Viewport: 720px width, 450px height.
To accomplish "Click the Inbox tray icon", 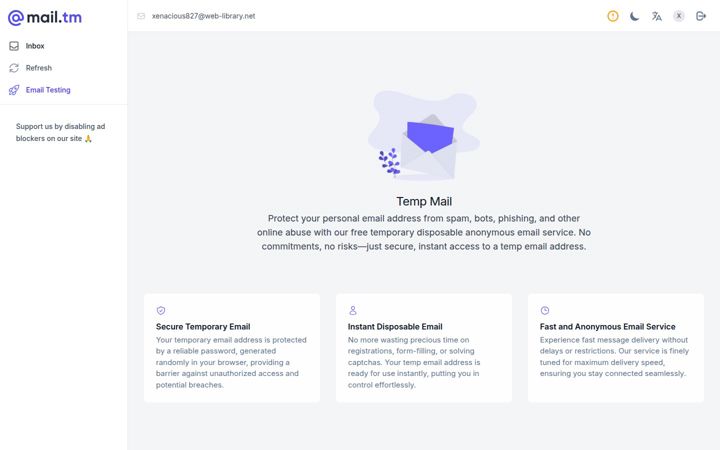I will pos(14,46).
